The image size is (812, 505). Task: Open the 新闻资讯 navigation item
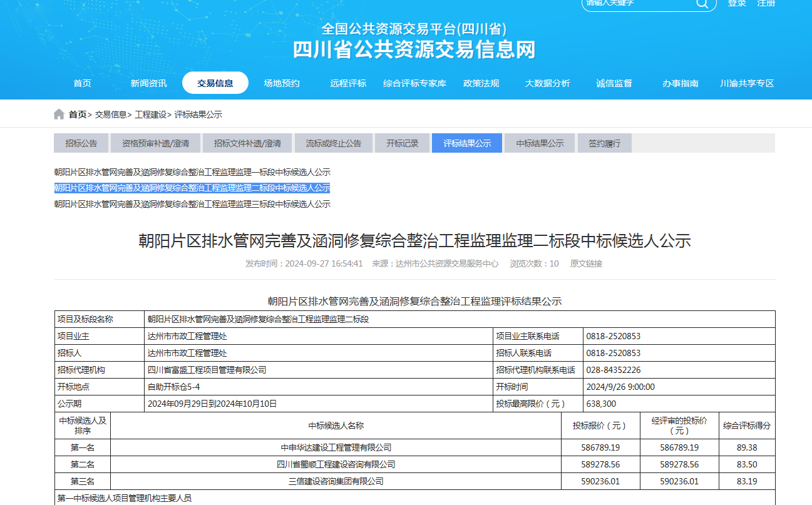[148, 83]
